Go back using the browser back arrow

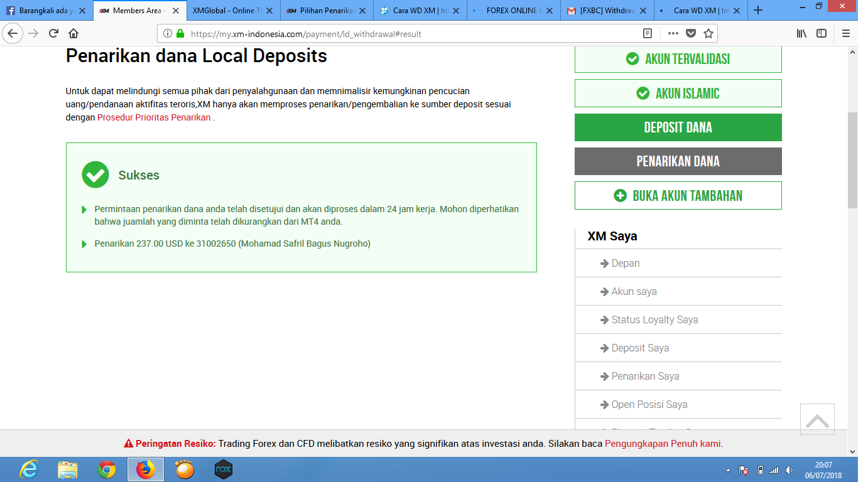click(13, 34)
